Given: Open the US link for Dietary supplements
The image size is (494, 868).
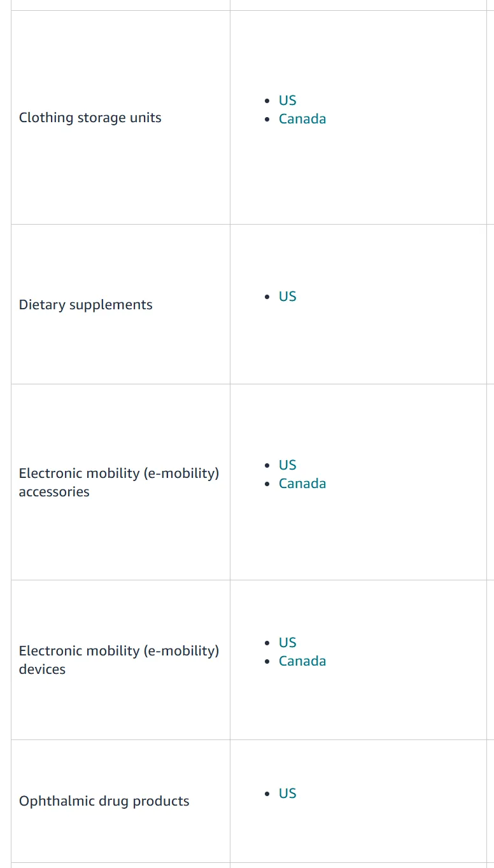Looking at the screenshot, I should point(287,297).
